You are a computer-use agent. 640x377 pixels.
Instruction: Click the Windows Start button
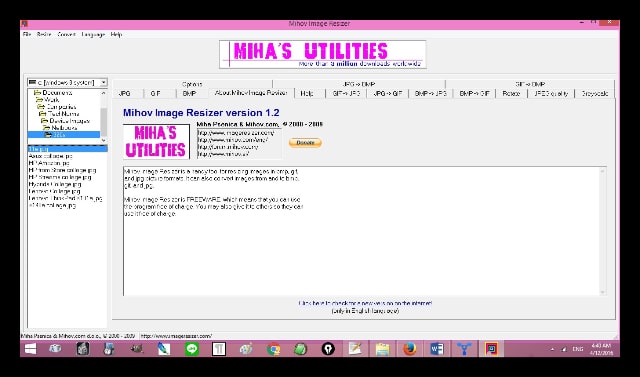point(30,349)
